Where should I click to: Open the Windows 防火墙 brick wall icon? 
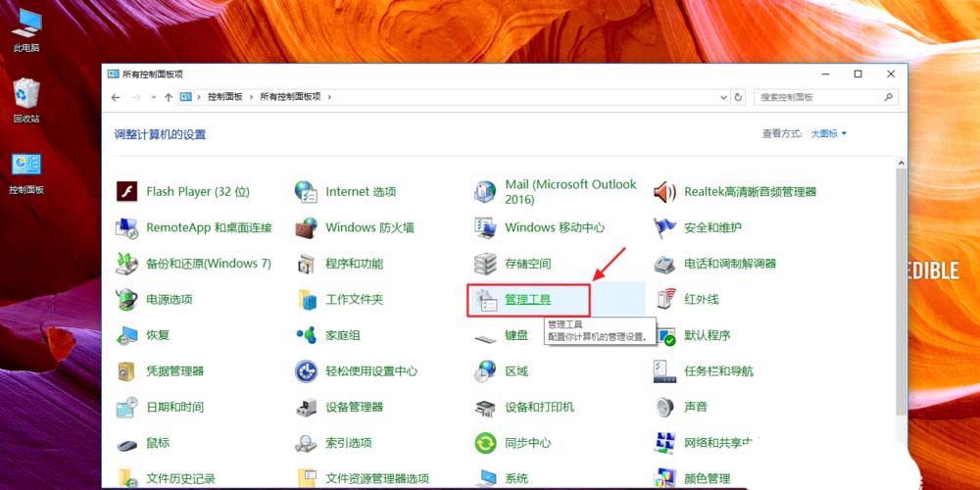306,227
